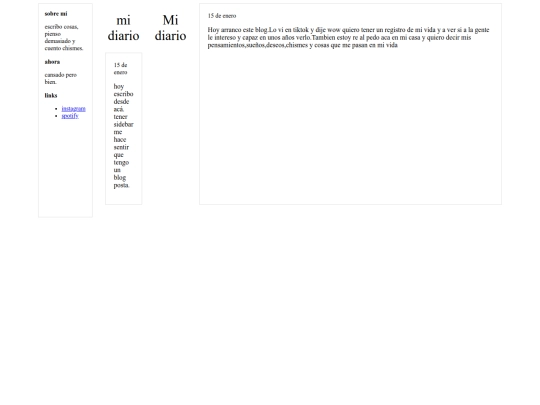Select the 'cansado pero bien.' text

point(61,78)
